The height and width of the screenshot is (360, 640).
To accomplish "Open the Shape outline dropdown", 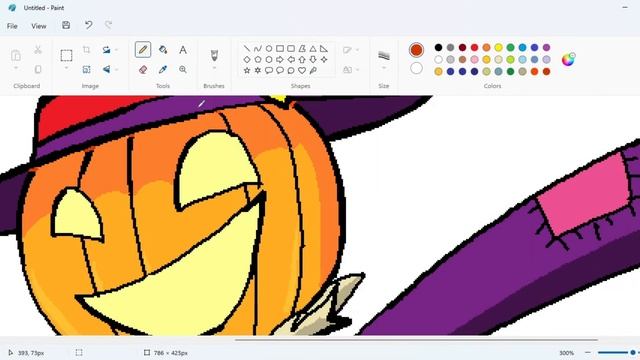I will (351, 50).
